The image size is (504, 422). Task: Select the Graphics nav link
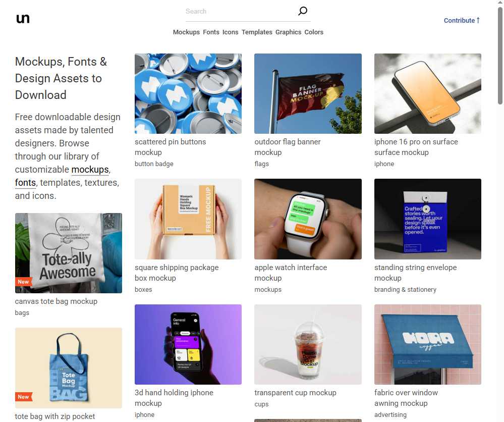click(x=288, y=32)
